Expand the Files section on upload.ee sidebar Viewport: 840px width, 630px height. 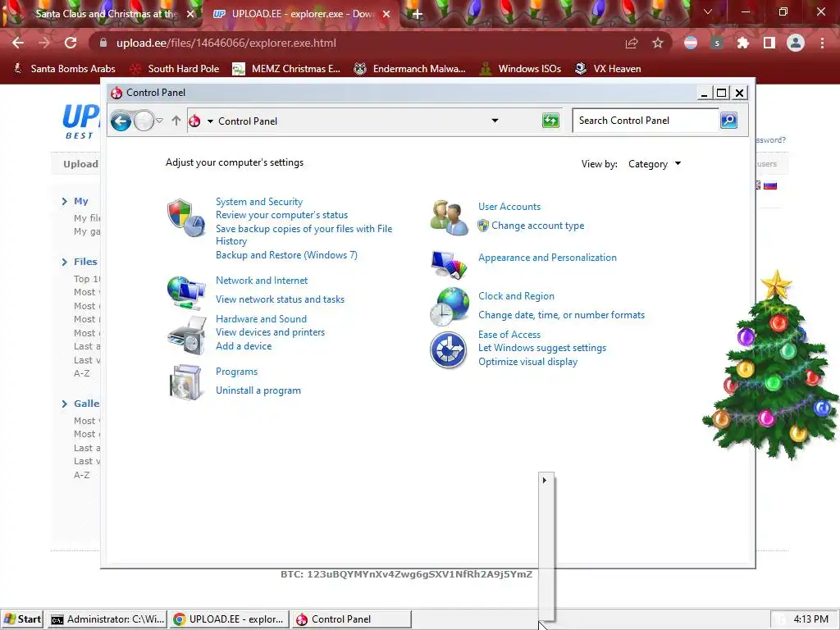(64, 262)
